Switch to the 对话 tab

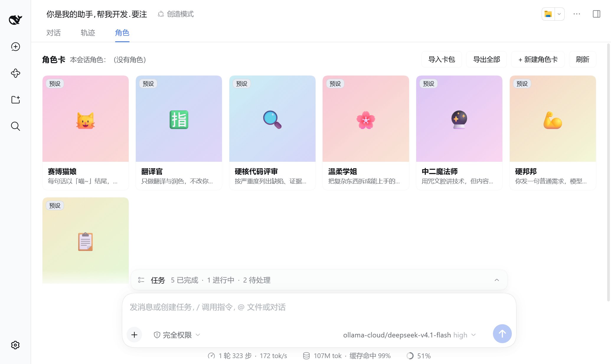click(53, 33)
